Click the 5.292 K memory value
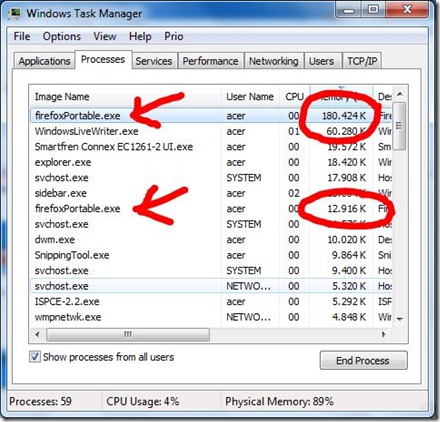Viewport: 440px width, 422px height. click(x=349, y=302)
